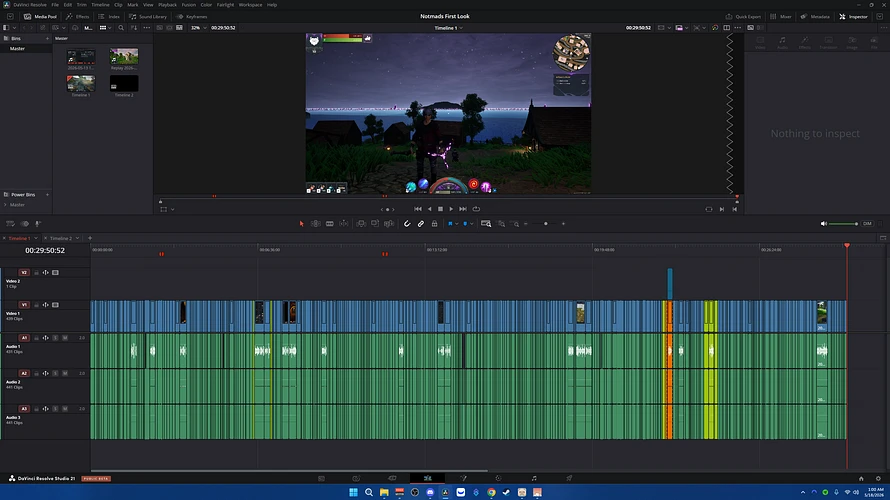Switch to the Timeline 2 tab
Viewport: 890px width, 500px height.
coord(61,238)
